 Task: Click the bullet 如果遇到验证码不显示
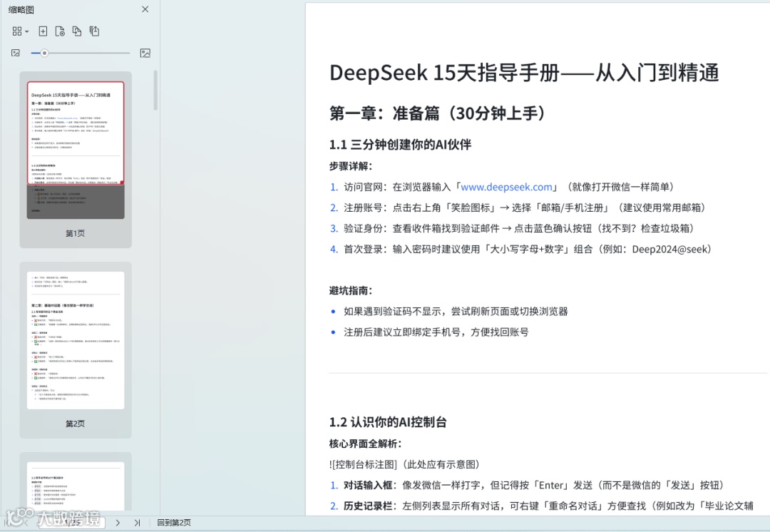(x=456, y=312)
